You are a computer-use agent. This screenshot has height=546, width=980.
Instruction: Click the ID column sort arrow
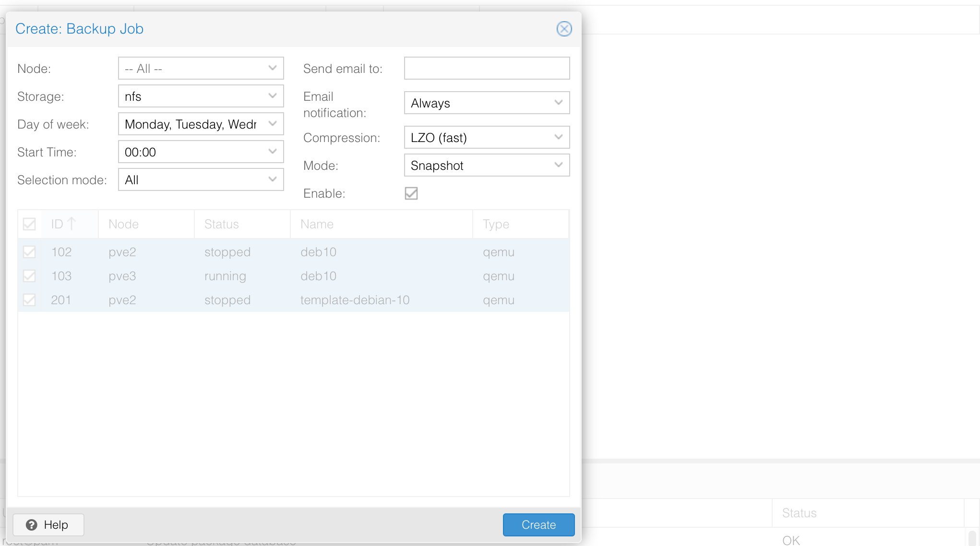point(72,224)
